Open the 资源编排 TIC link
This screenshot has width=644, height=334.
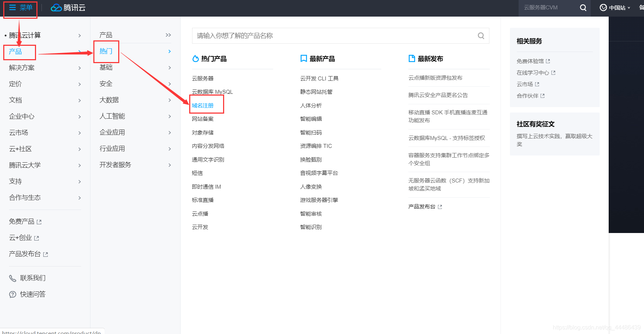pyautogui.click(x=316, y=146)
